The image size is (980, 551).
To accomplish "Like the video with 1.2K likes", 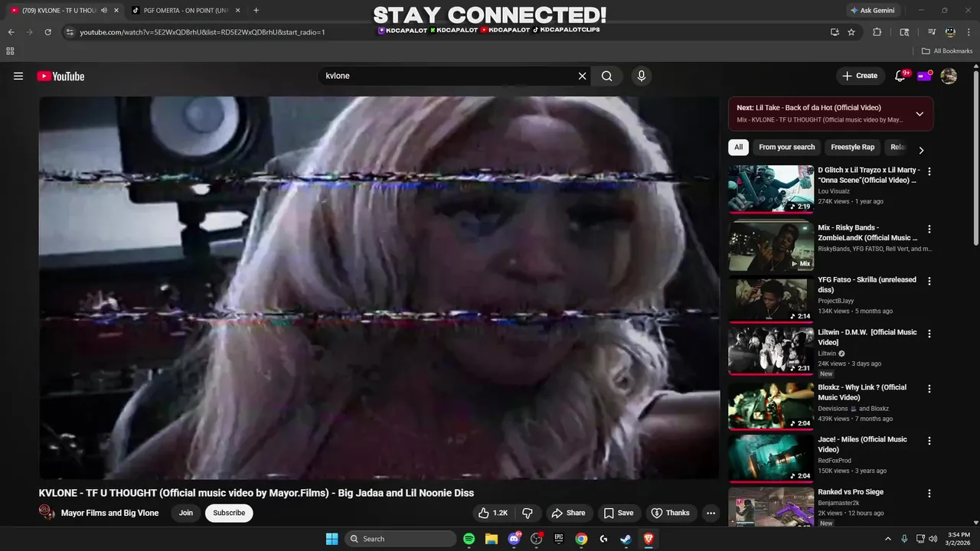I will (x=493, y=513).
